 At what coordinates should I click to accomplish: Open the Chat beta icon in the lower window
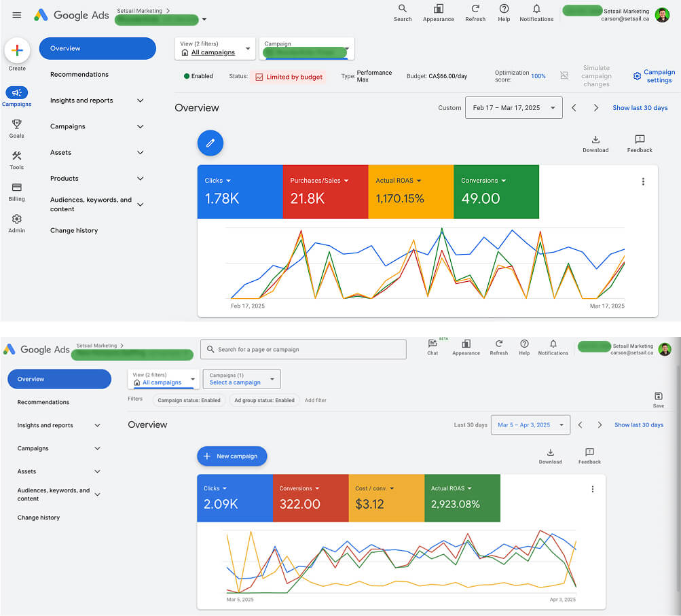pos(432,343)
